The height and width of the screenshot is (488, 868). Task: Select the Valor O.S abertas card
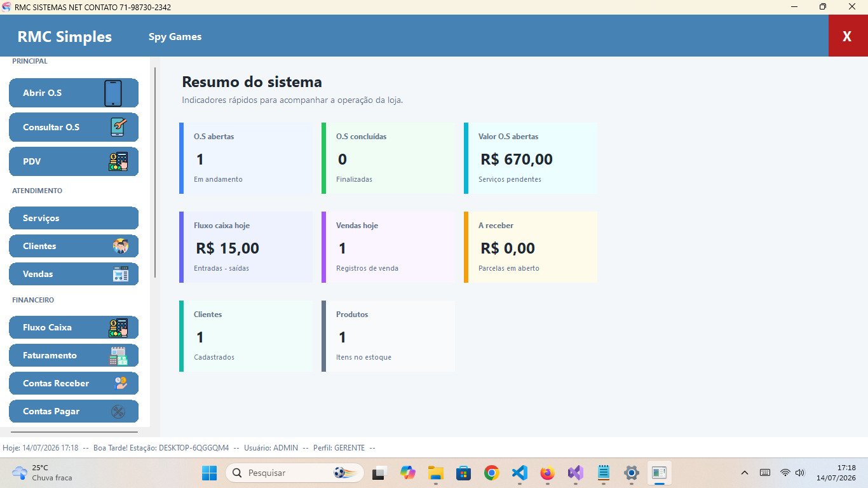(531, 158)
